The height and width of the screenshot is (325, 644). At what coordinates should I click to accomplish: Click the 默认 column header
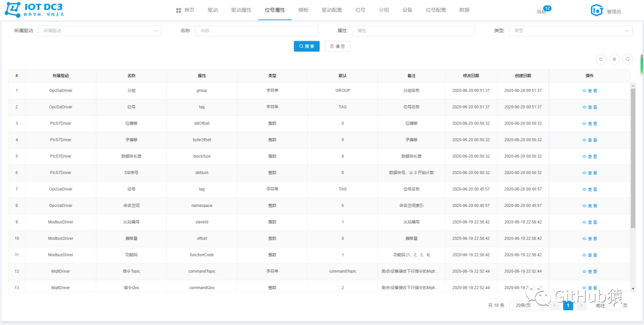pos(342,76)
